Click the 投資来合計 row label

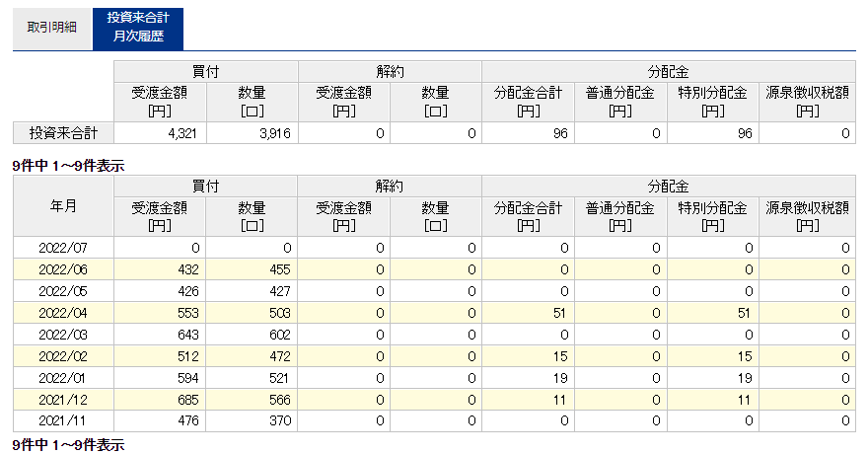pyautogui.click(x=64, y=133)
